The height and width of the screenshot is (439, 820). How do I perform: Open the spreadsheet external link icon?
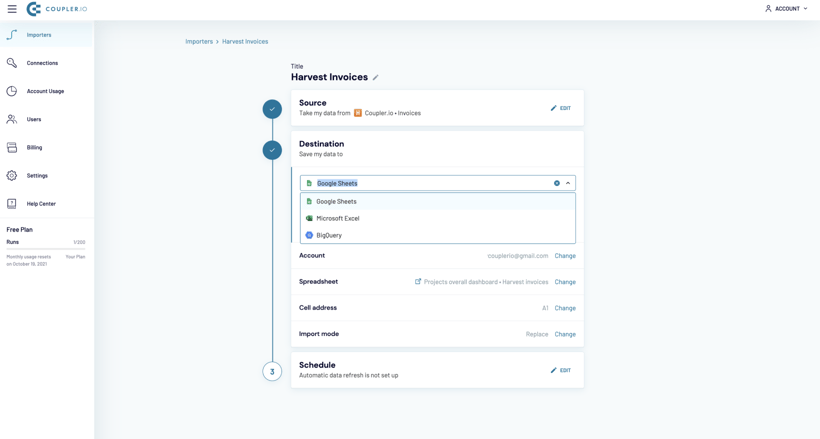(x=418, y=282)
